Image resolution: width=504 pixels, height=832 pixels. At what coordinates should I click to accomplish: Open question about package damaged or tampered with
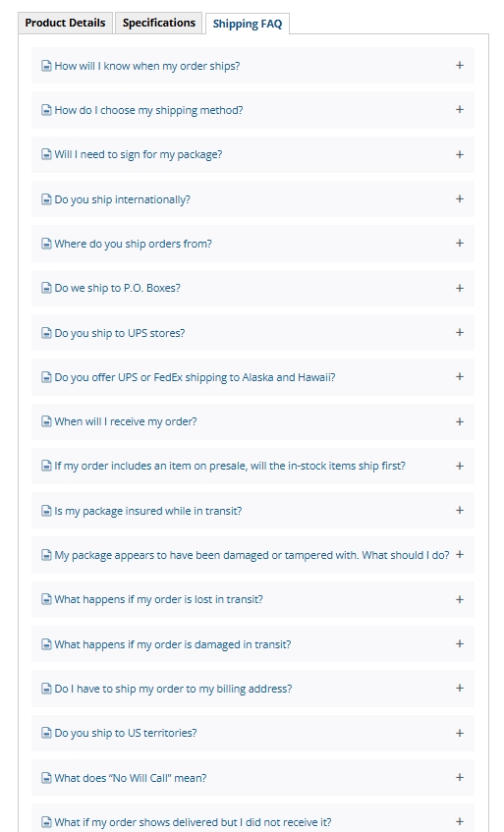pyautogui.click(x=252, y=555)
